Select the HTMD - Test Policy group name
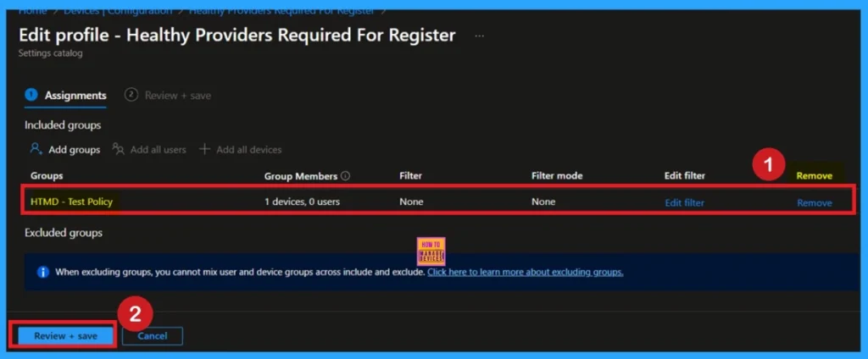The height and width of the screenshot is (359, 868). click(x=71, y=202)
